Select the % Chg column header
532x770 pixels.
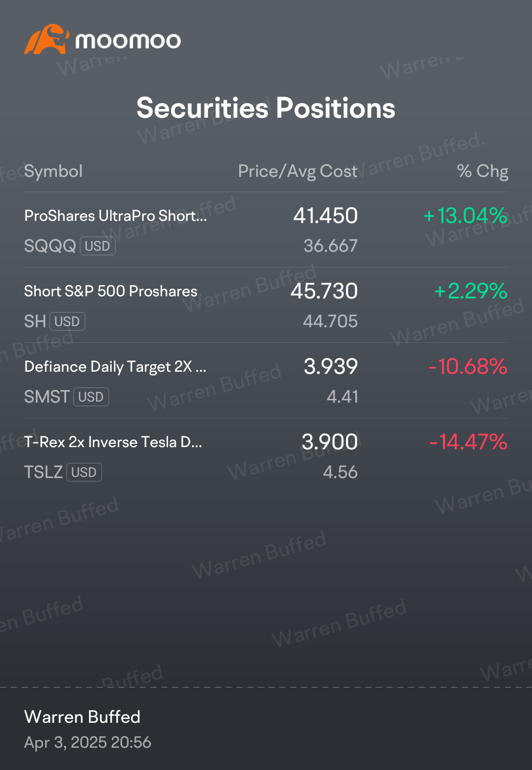click(483, 171)
